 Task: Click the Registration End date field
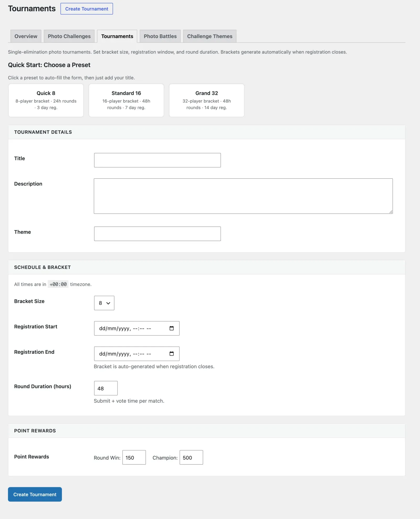click(137, 354)
